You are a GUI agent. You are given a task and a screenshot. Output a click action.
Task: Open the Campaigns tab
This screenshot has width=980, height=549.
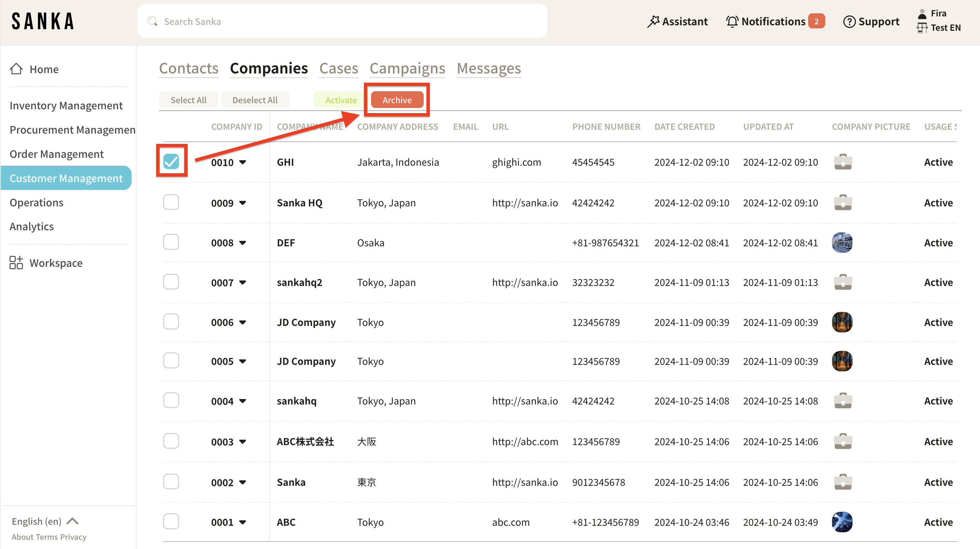pyautogui.click(x=407, y=68)
